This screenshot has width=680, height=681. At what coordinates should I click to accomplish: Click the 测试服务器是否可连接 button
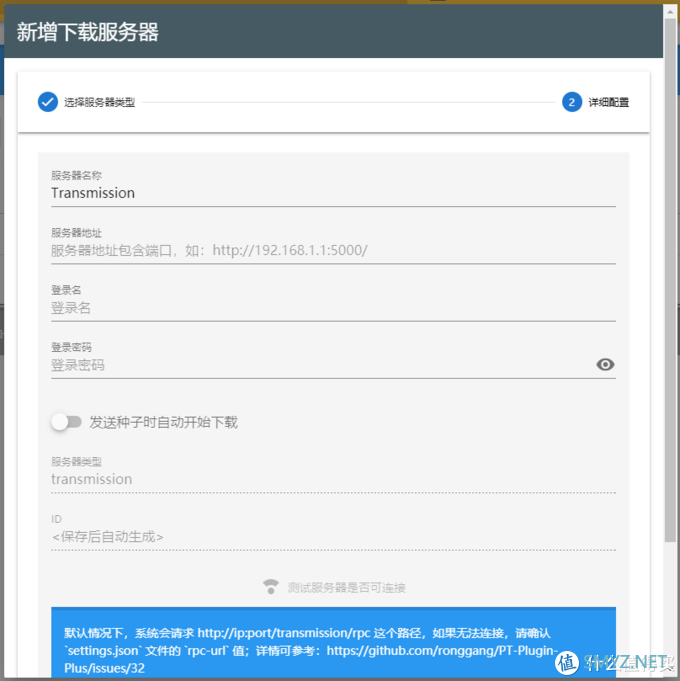pyautogui.click(x=334, y=587)
